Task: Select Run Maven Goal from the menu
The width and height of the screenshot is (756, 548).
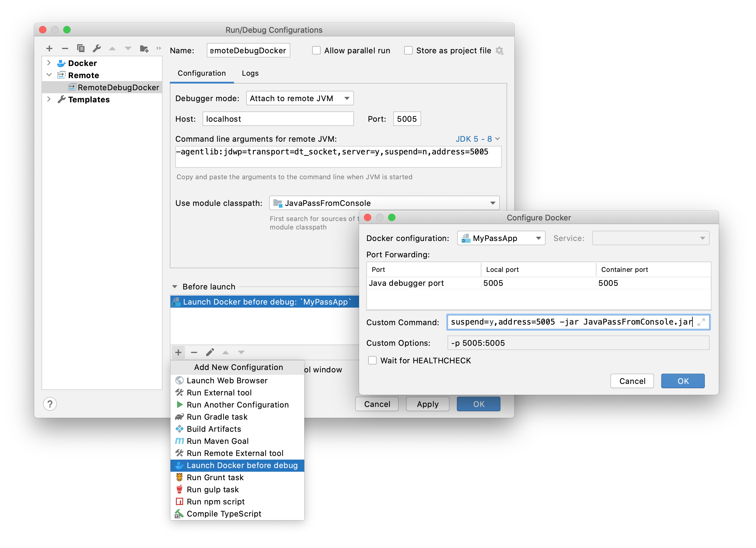Action: (217, 441)
